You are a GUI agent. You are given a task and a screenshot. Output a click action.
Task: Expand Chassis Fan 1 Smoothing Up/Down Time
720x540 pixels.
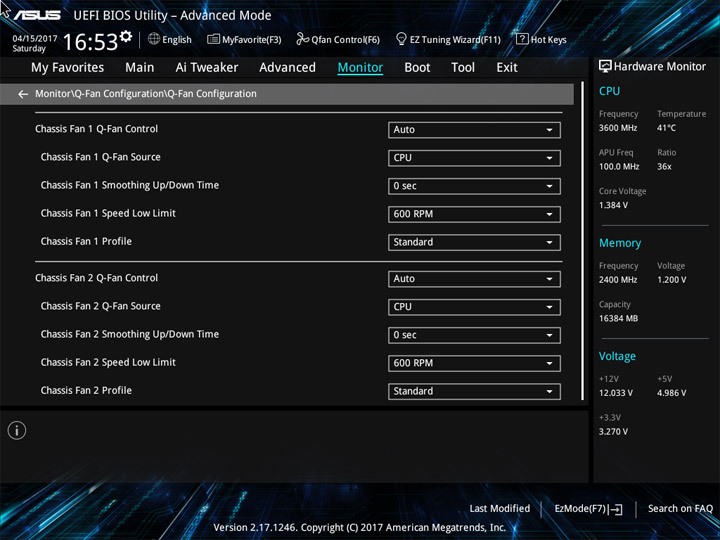[x=474, y=186]
